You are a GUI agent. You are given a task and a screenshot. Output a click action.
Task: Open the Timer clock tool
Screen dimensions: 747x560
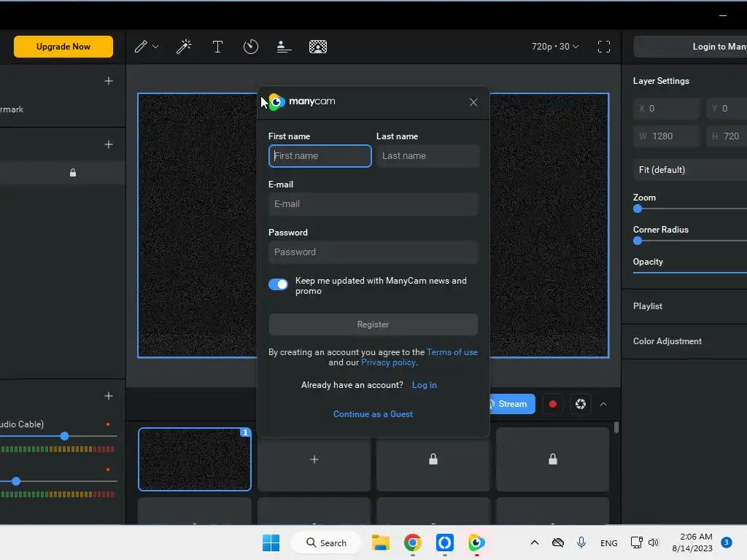click(251, 47)
